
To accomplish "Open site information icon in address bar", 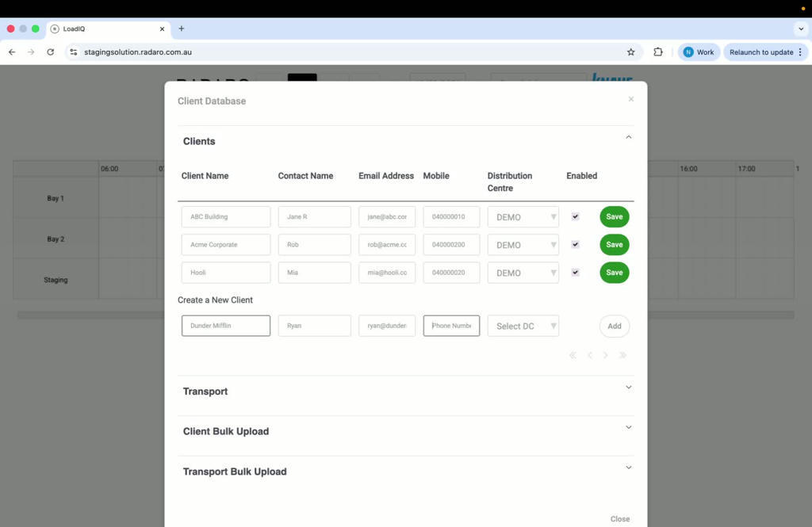I will click(74, 52).
